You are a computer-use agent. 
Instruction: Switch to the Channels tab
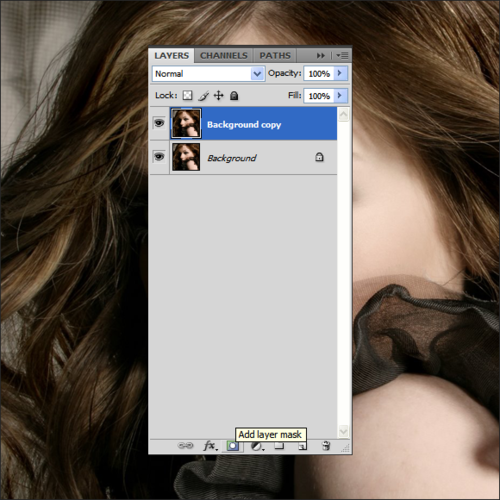(x=224, y=55)
